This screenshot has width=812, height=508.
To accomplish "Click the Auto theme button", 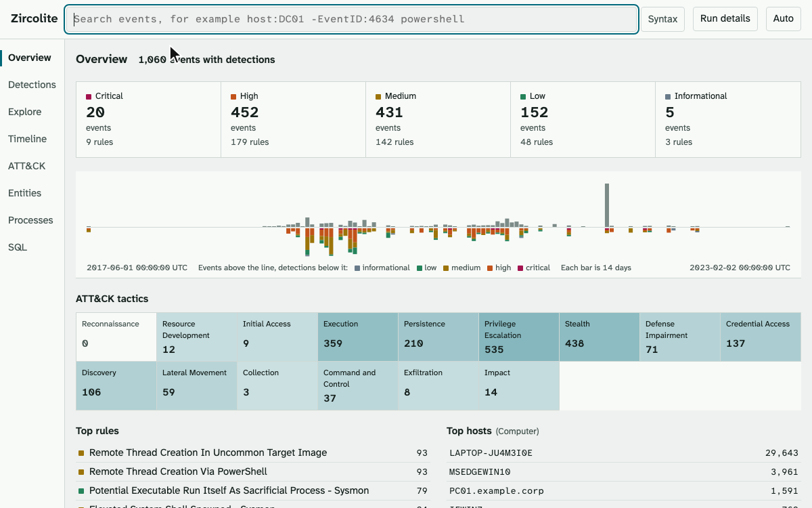I will click(x=783, y=19).
